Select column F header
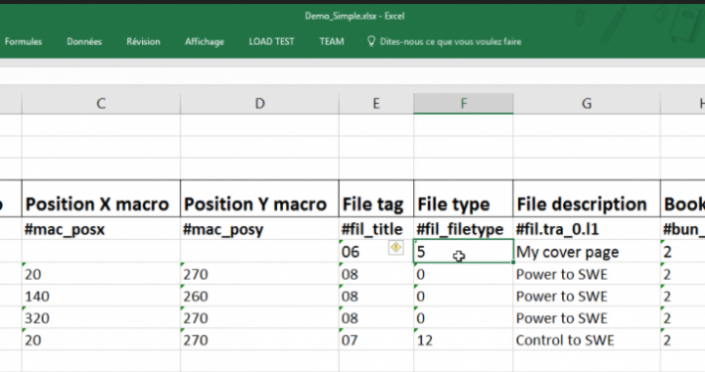Viewport: 705px width, 372px height. click(463, 103)
